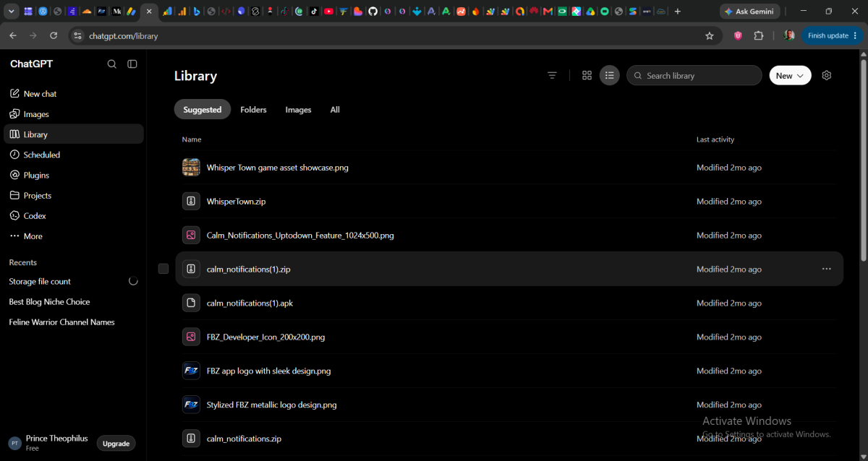Select the Suggested tab
Image resolution: width=868 pixels, height=461 pixels.
point(203,110)
